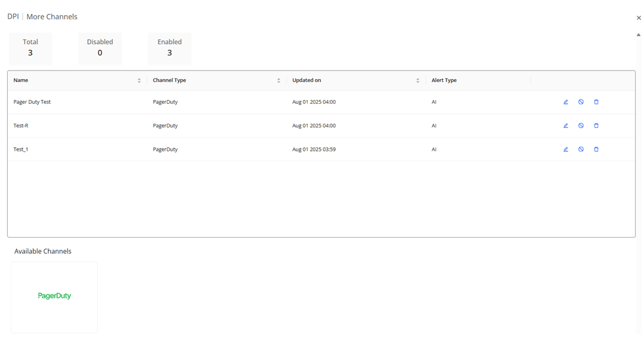Edit the Test_1 channel
Screen dimensions: 644x339
(x=566, y=149)
